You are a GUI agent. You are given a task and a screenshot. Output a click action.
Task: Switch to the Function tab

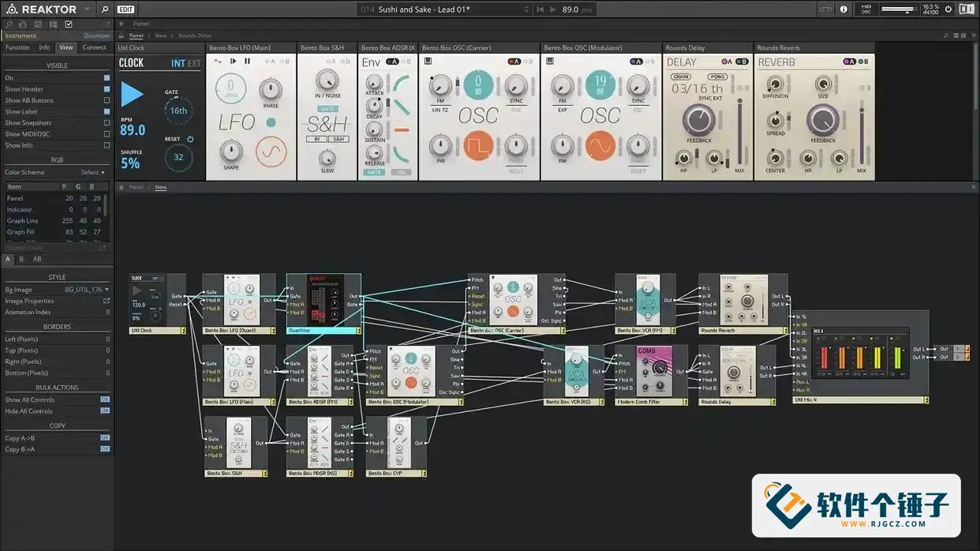pyautogui.click(x=17, y=47)
